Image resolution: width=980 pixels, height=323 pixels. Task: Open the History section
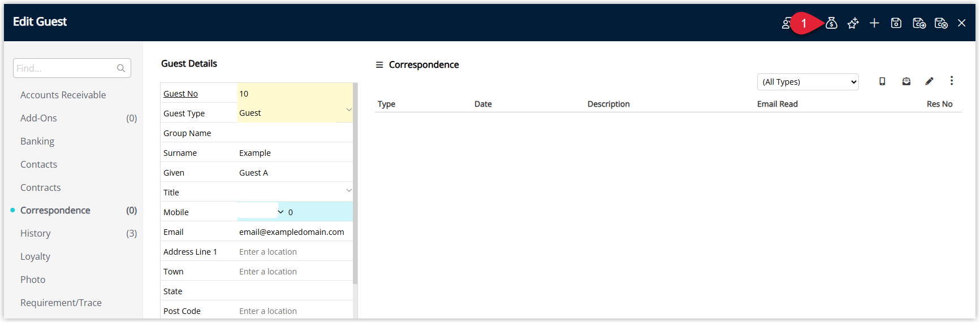(x=35, y=233)
